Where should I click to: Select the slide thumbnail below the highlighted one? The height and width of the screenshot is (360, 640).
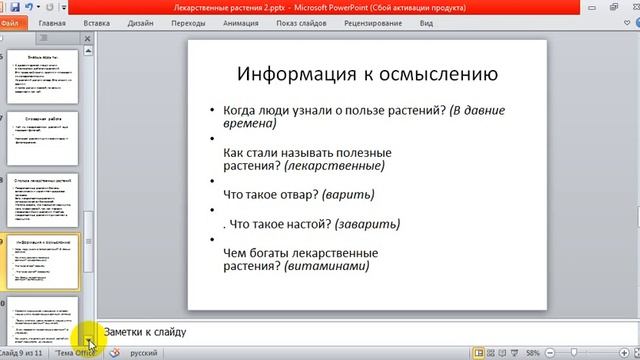click(42, 321)
